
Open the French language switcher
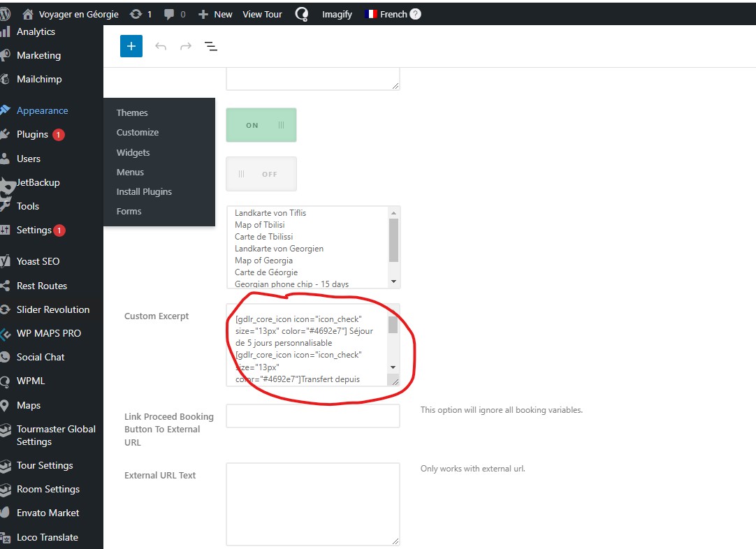386,15
